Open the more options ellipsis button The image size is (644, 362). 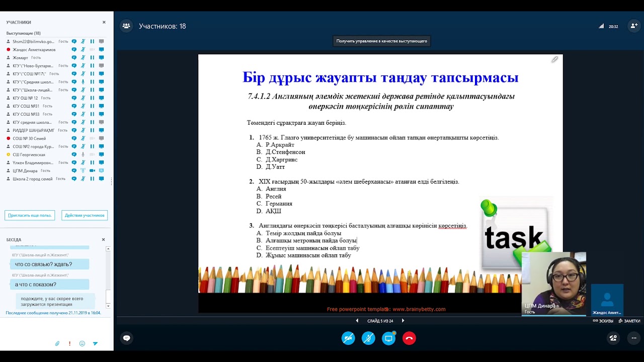click(634, 338)
